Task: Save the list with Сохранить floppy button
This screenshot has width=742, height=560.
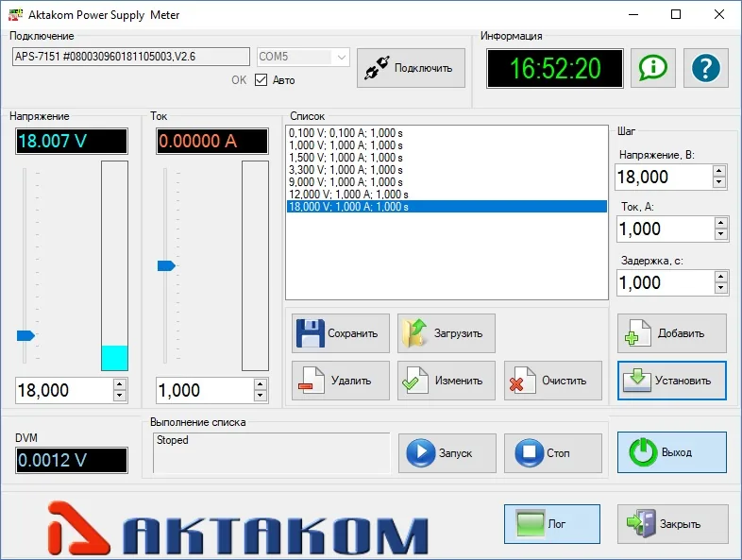Action: pyautogui.click(x=341, y=333)
